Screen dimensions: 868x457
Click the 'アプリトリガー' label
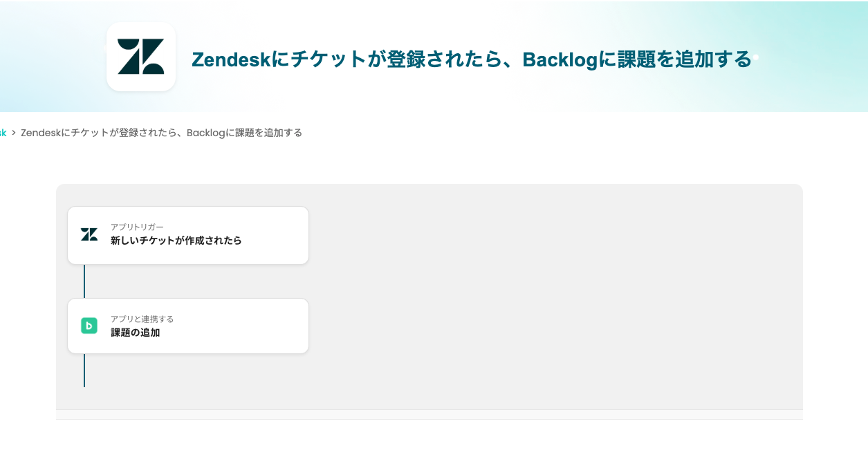point(137,227)
